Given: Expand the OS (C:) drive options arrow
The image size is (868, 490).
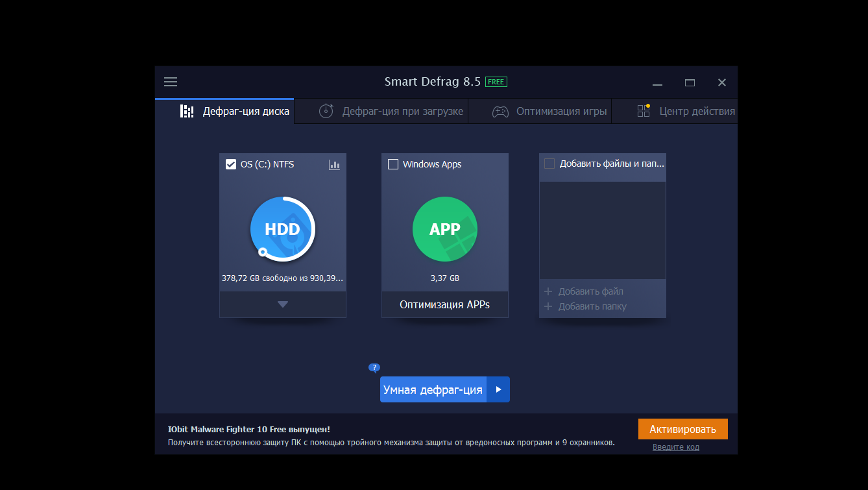Looking at the screenshot, I should click(x=283, y=304).
